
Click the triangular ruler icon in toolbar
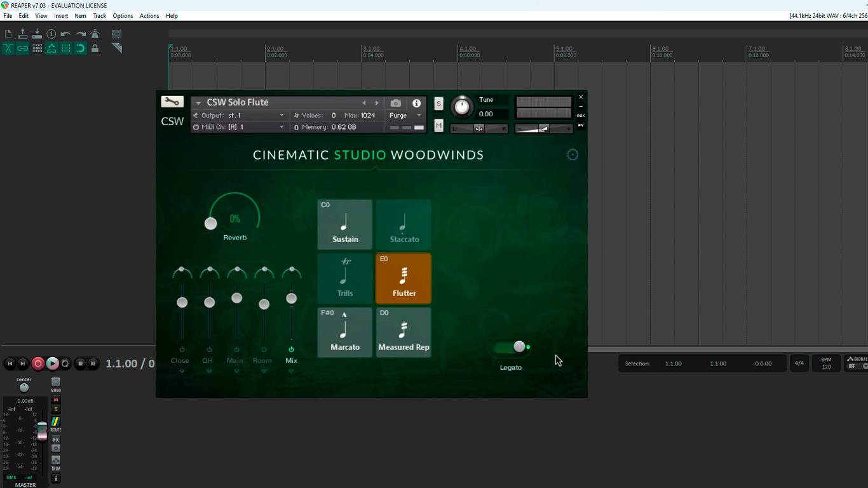point(116,48)
